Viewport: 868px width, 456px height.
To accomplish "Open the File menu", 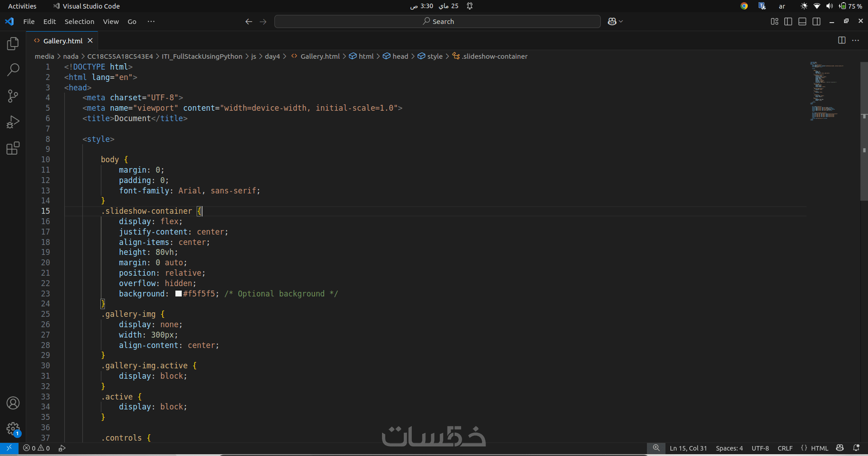I will (x=29, y=21).
